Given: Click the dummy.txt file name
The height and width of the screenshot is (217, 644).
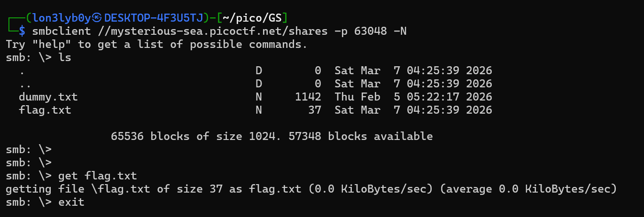Looking at the screenshot, I should [x=48, y=97].
